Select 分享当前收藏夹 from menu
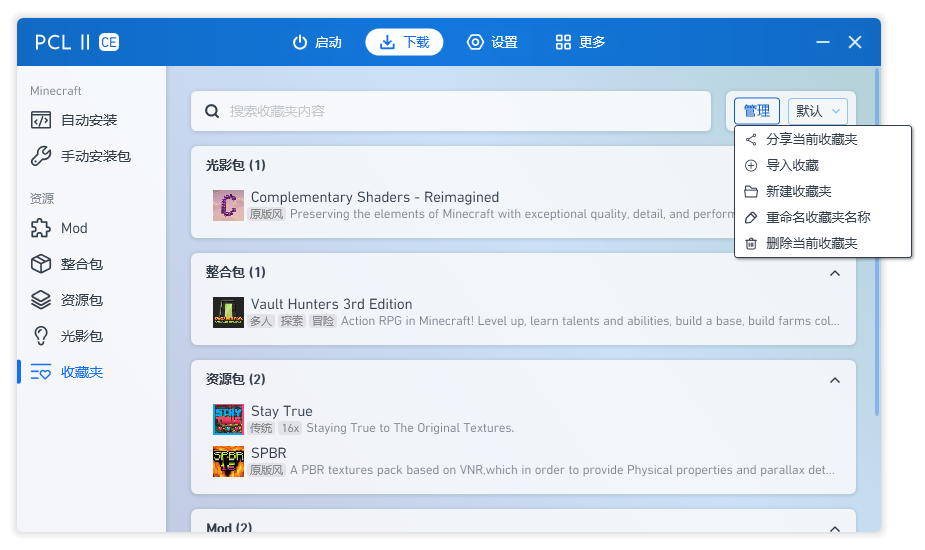The image size is (925, 550). pos(811,140)
